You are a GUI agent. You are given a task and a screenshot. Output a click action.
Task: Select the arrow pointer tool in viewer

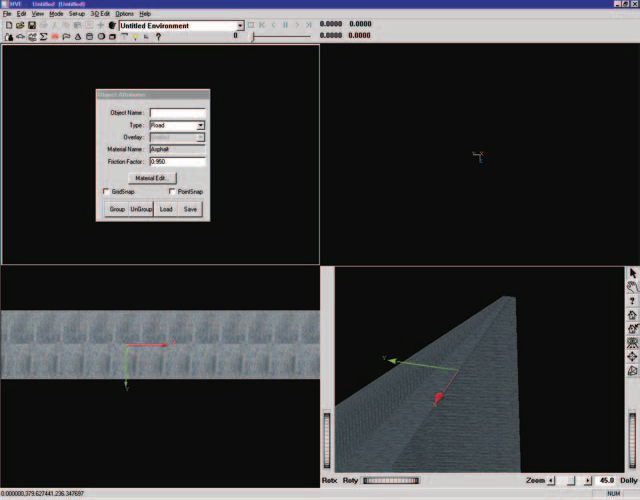[633, 273]
